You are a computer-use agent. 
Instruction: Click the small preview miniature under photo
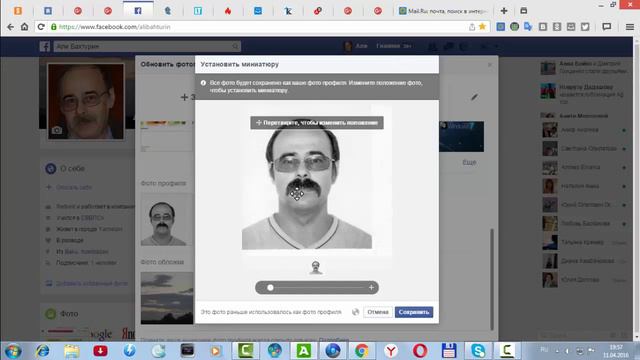point(316,267)
